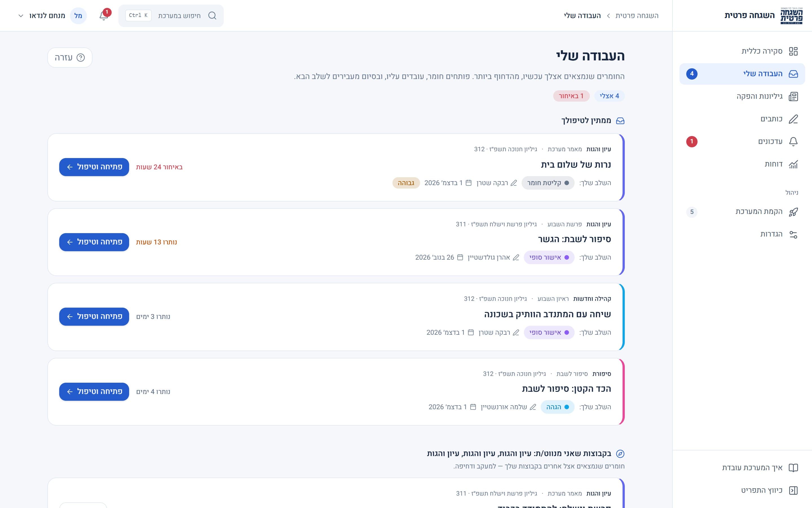Select העבודה שלי in the sidebar
This screenshot has height=508, width=812.
point(742,74)
